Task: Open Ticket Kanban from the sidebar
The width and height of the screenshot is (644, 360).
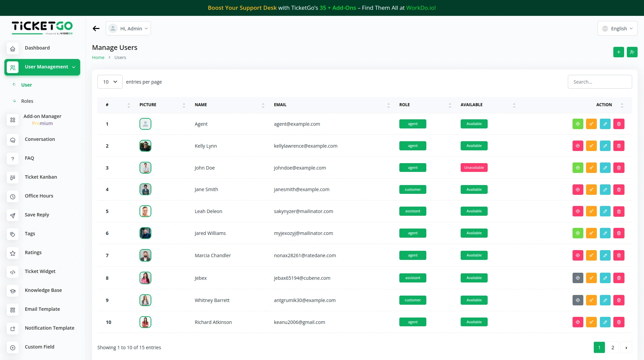Action: pyautogui.click(x=41, y=177)
